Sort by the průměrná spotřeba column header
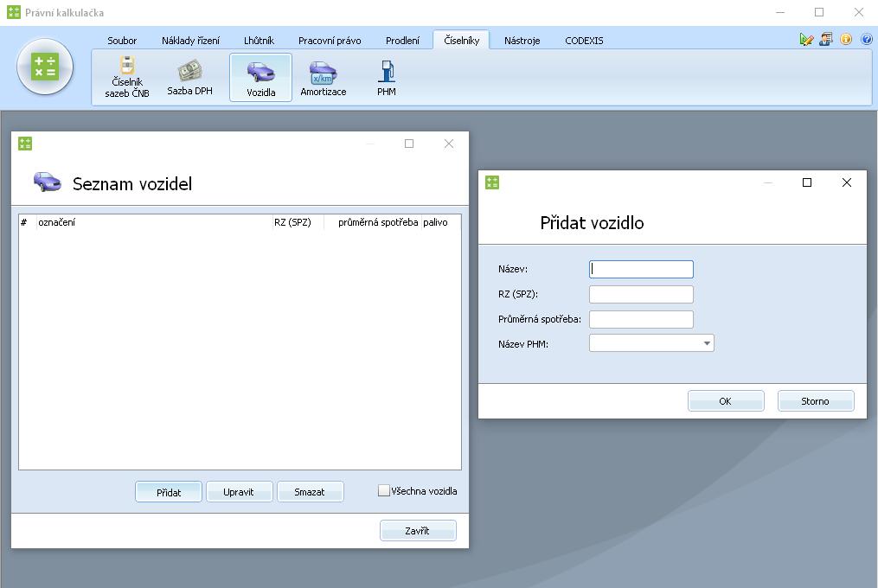The height and width of the screenshot is (588, 878). click(x=373, y=222)
